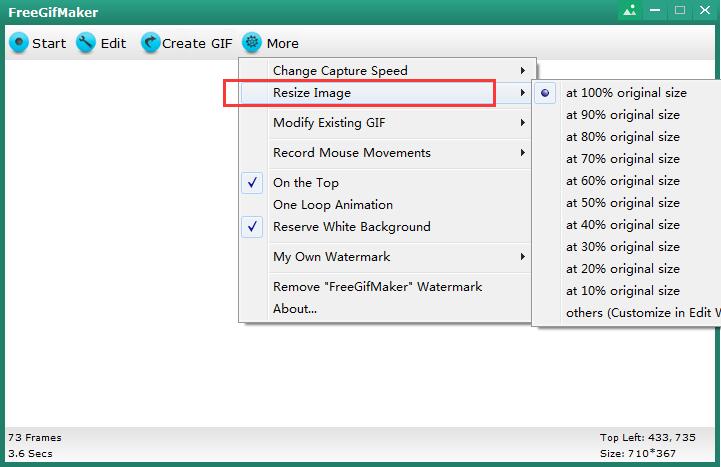Select others (Customize in Edit) option
Screen dimensions: 721x467
click(x=643, y=313)
